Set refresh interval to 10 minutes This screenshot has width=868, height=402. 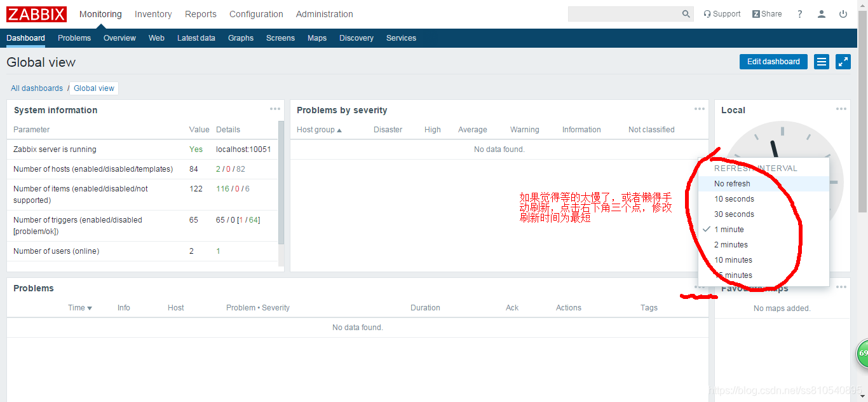[x=764, y=260]
